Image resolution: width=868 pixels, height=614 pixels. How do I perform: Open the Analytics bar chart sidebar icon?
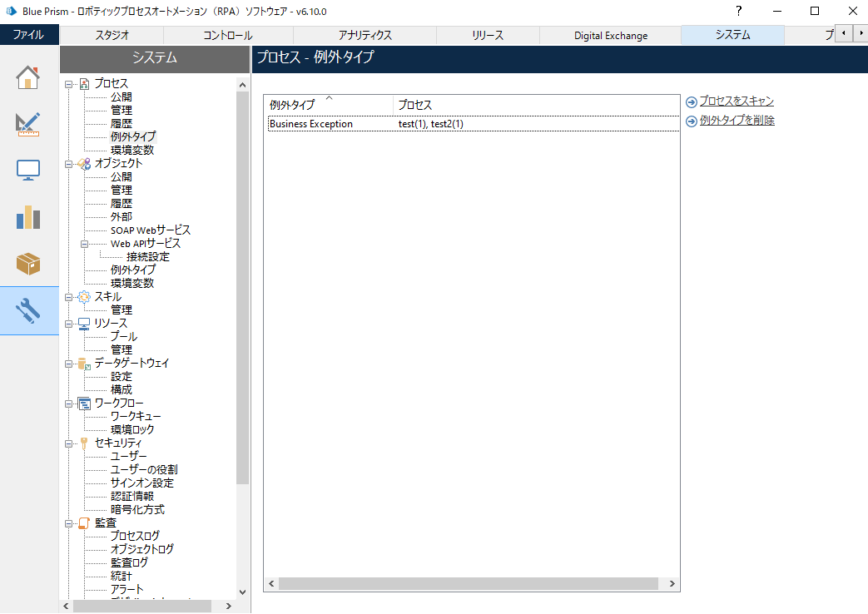[x=27, y=218]
